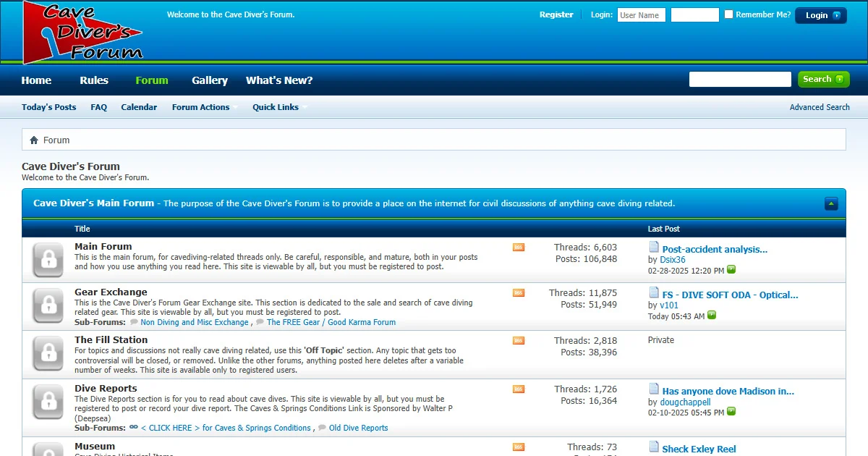Image resolution: width=868 pixels, height=456 pixels.
Task: Open The Fill Station forum title
Action: coord(111,340)
